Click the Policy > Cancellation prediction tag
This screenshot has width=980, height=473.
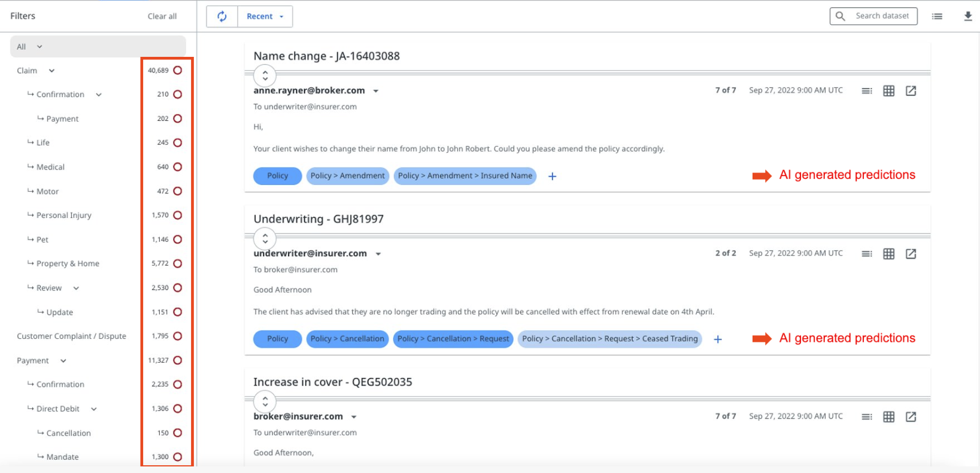pos(347,339)
